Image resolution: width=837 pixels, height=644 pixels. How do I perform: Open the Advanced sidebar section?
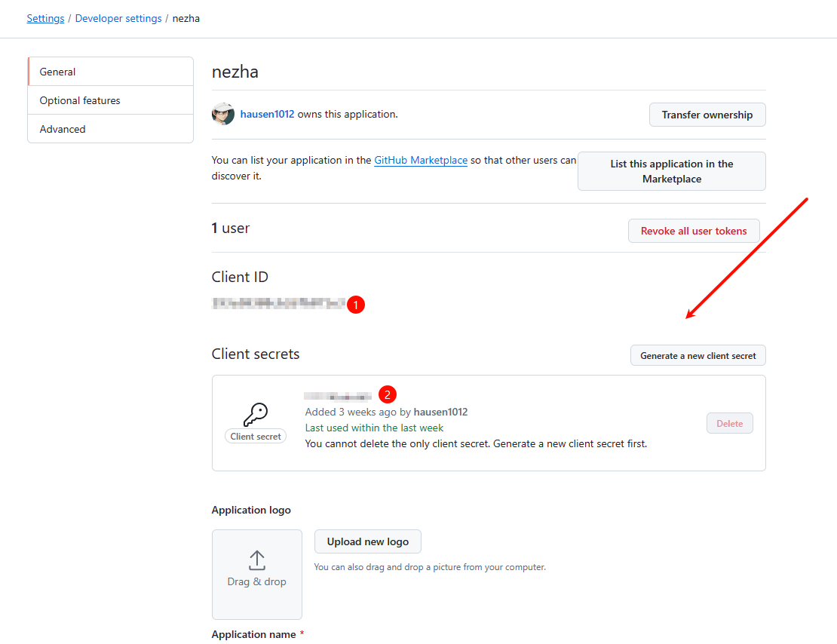pyautogui.click(x=111, y=129)
